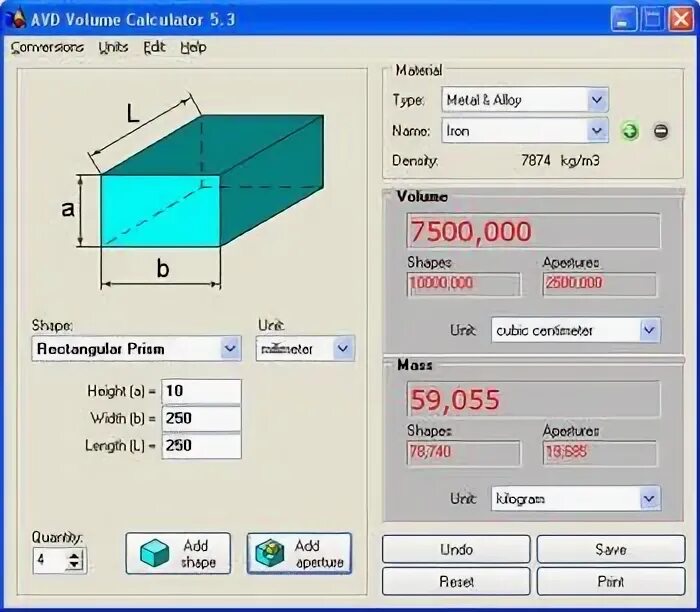Viewport: 700px width, 612px height.
Task: Click the Height (a) input field
Action: [201, 391]
